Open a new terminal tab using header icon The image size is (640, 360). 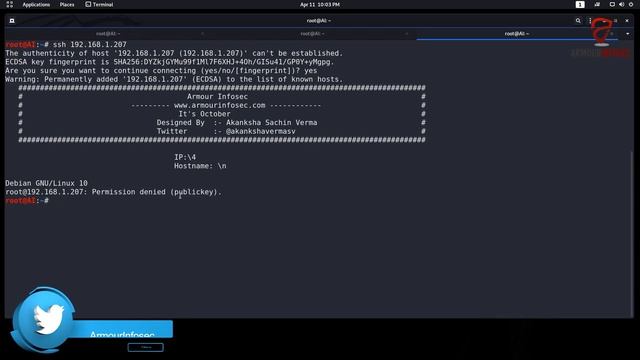(12, 20)
